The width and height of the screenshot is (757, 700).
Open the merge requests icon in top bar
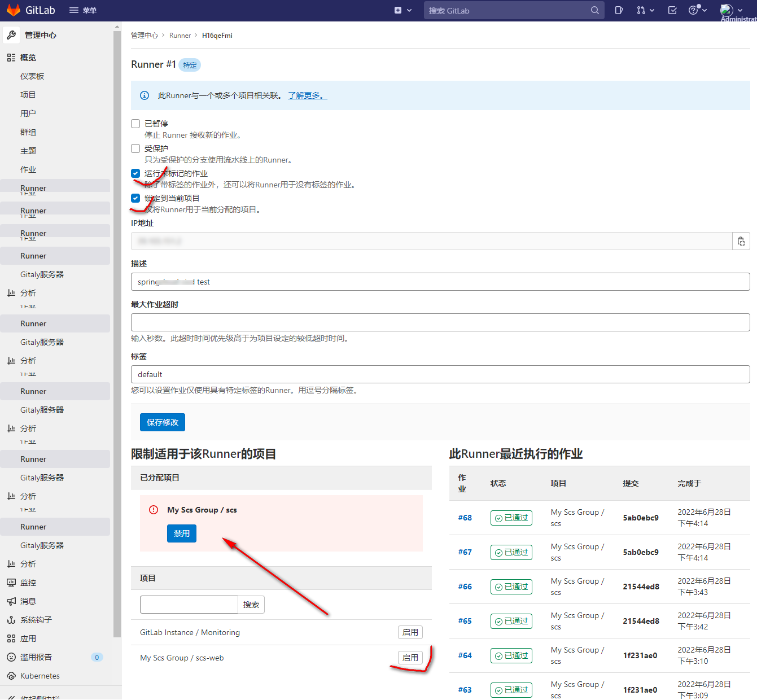[x=642, y=10]
